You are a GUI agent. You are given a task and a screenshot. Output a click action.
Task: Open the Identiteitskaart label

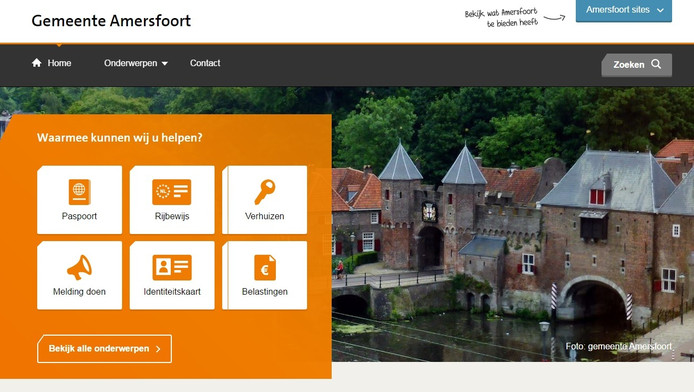(172, 292)
